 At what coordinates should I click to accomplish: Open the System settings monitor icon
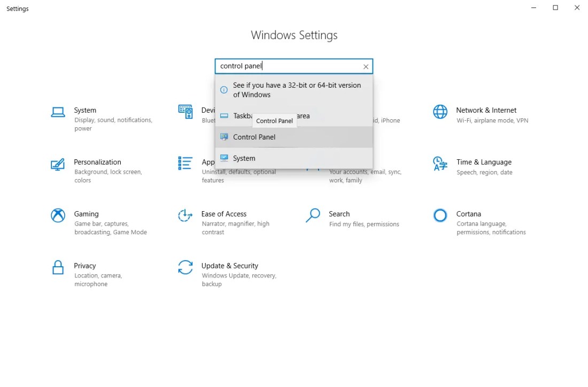tap(58, 112)
